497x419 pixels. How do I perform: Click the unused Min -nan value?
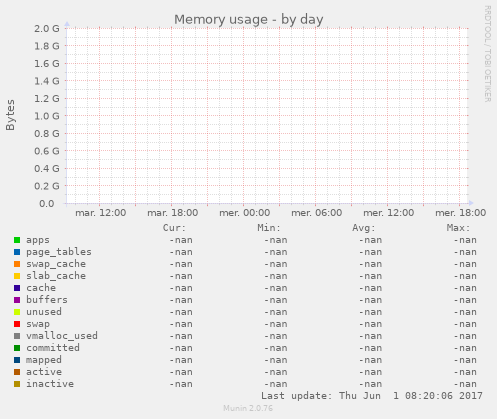click(x=276, y=312)
